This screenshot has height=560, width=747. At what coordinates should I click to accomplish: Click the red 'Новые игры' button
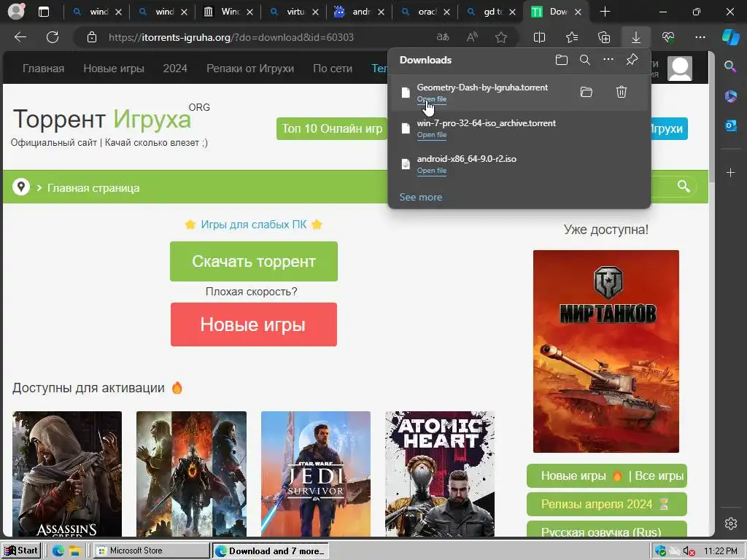click(x=254, y=324)
